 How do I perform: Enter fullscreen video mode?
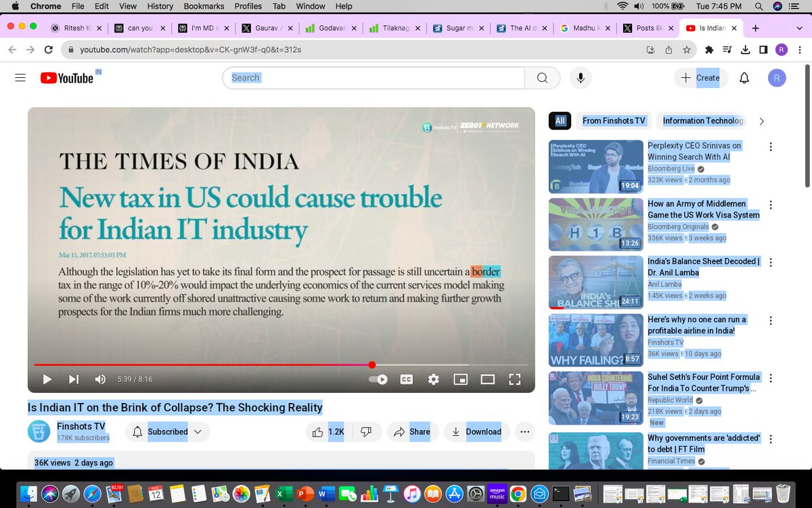pos(514,379)
